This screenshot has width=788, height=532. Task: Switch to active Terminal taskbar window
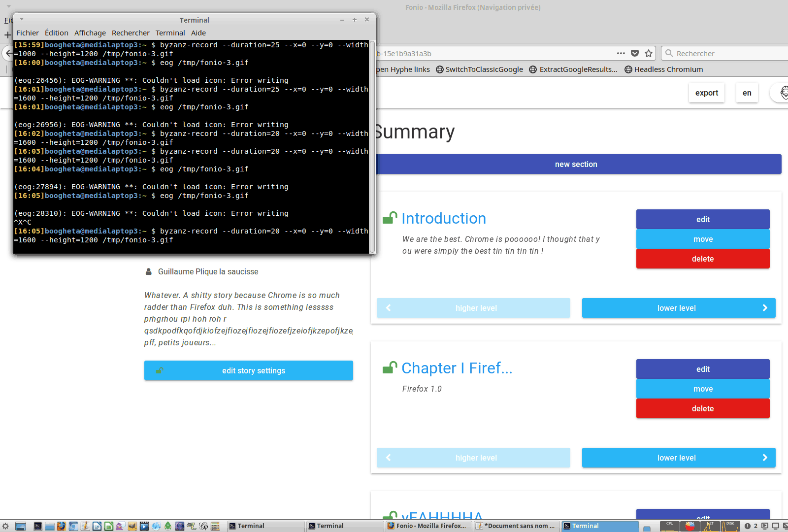600,526
